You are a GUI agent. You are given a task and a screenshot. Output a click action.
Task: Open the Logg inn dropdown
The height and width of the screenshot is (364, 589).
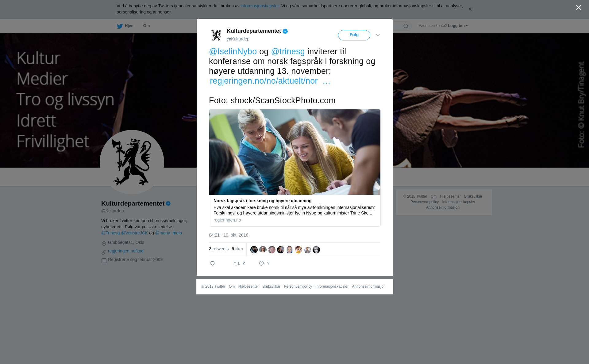pyautogui.click(x=458, y=26)
